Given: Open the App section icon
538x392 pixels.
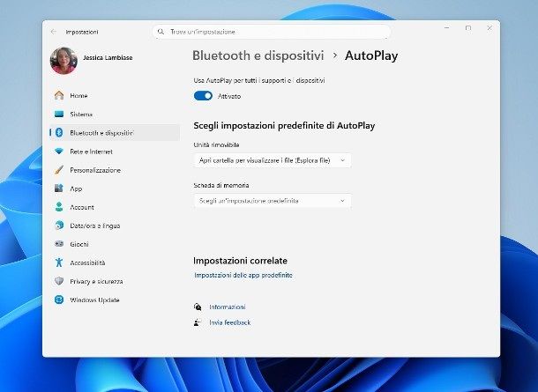Looking at the screenshot, I should pos(59,189).
